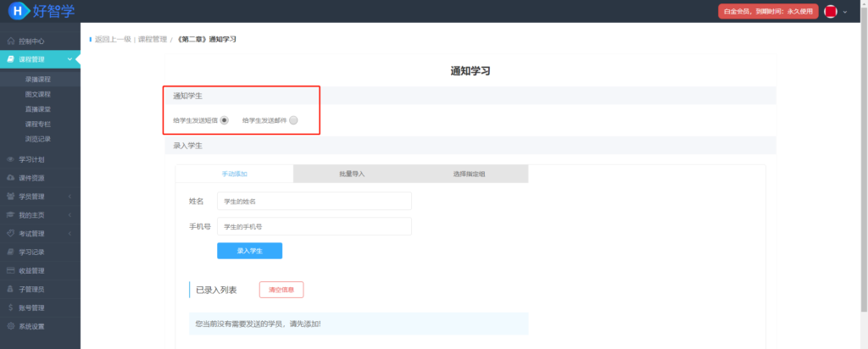Click the 课程管理 book icon
Viewport: 868px width, 349px height.
click(10, 59)
